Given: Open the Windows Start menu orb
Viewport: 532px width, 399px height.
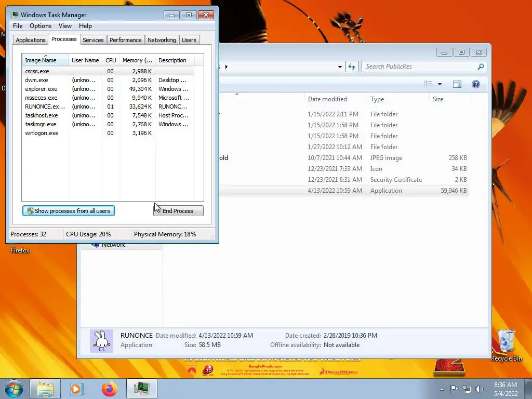Looking at the screenshot, I should pos(14,389).
